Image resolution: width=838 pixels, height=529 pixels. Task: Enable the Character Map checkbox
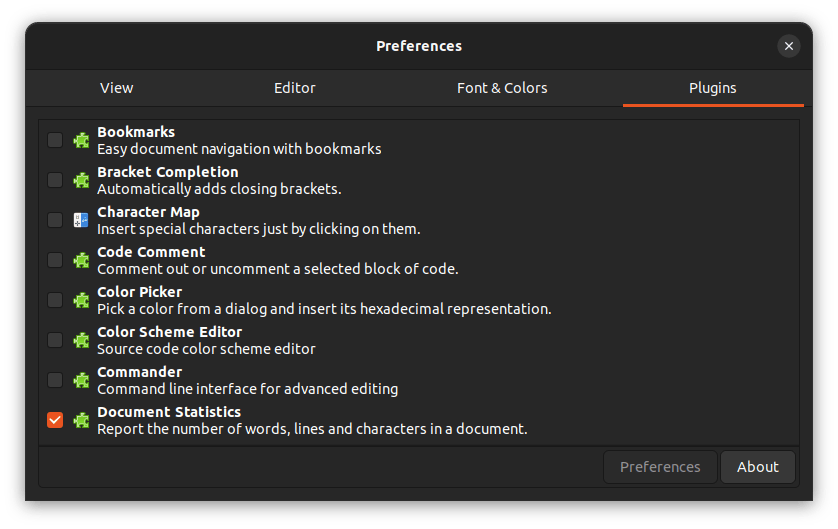55,220
